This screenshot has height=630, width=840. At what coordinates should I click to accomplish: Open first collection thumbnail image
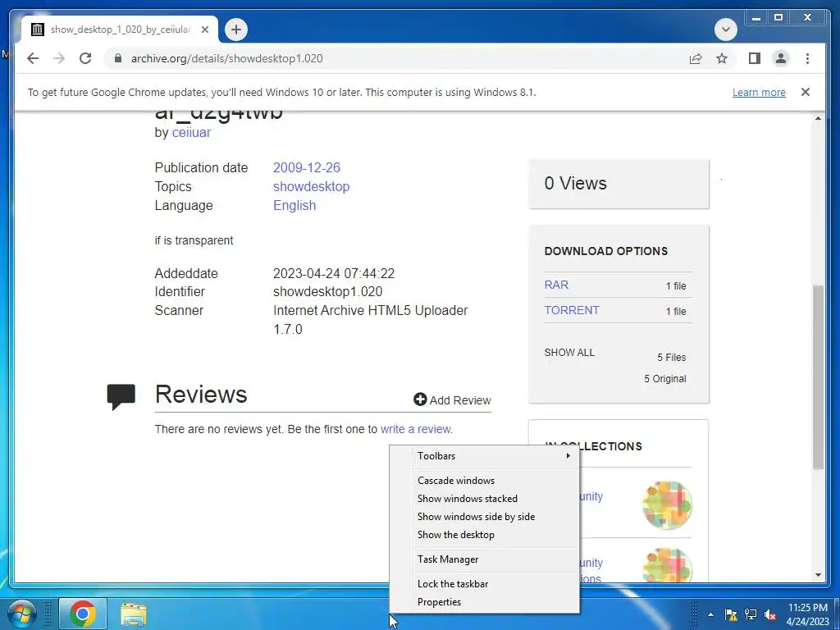(x=666, y=504)
